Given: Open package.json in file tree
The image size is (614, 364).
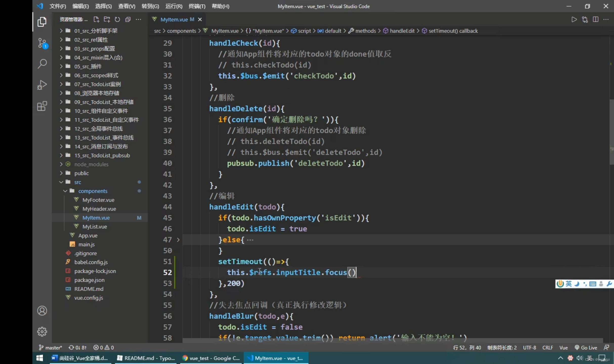Looking at the screenshot, I should click(x=89, y=280).
